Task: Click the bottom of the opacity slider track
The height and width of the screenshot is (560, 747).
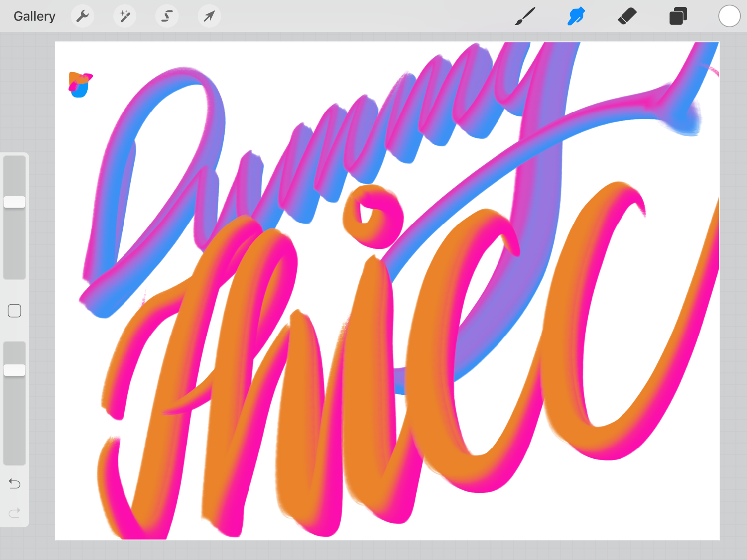Action: point(15,458)
